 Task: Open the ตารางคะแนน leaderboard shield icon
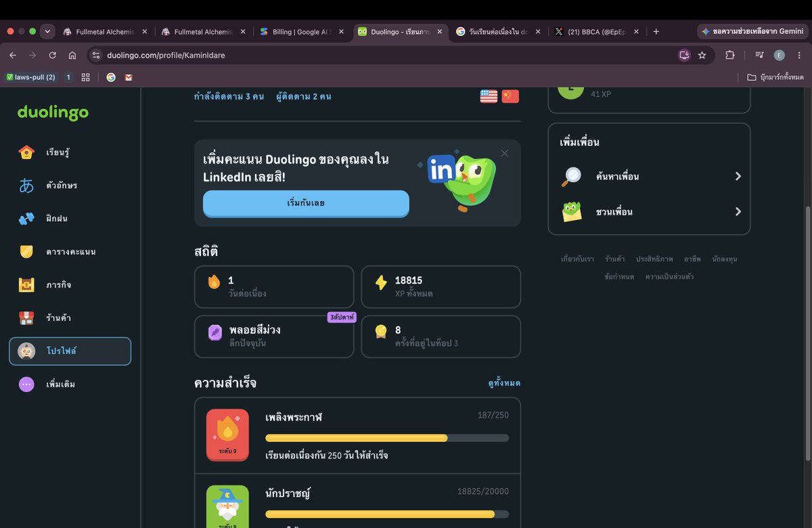click(26, 252)
